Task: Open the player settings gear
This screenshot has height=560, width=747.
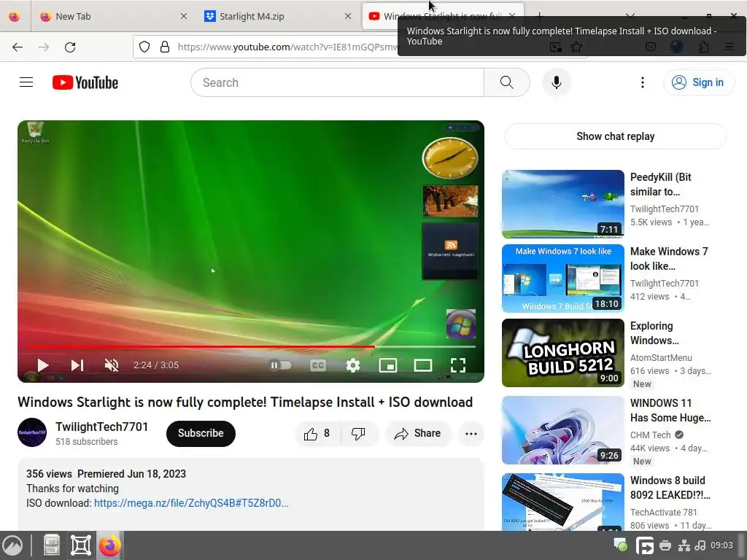Action: (353, 365)
